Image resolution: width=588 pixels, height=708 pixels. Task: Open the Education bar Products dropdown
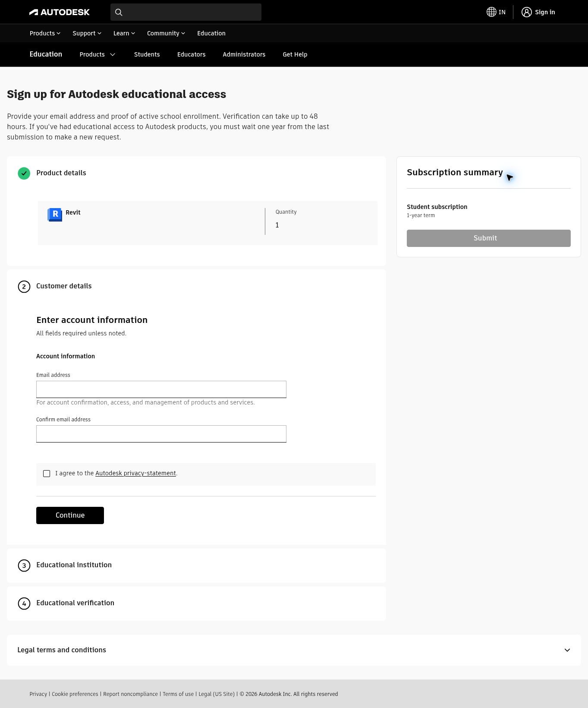point(97,54)
